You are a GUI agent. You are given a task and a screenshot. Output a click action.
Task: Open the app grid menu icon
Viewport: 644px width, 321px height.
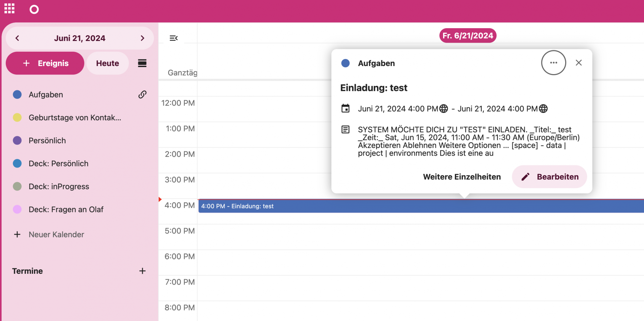9,9
